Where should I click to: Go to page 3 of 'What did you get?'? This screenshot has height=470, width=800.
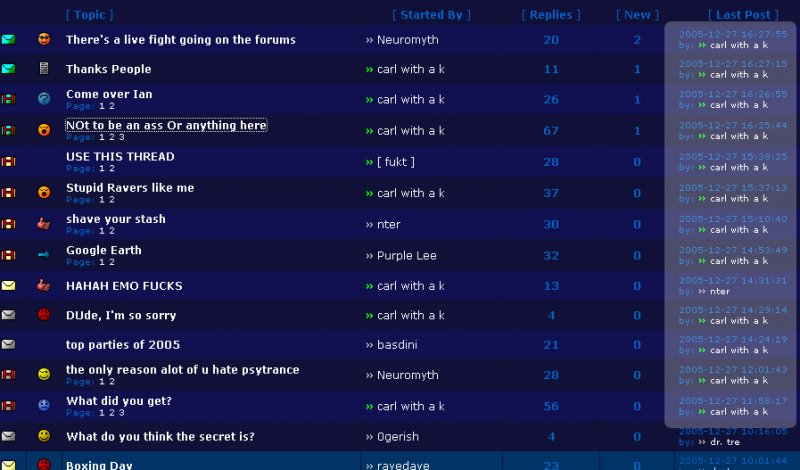coord(121,412)
